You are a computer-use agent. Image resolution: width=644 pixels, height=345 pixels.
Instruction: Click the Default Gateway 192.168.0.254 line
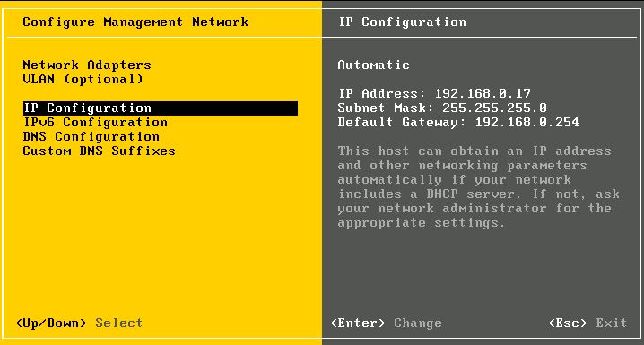pos(458,122)
